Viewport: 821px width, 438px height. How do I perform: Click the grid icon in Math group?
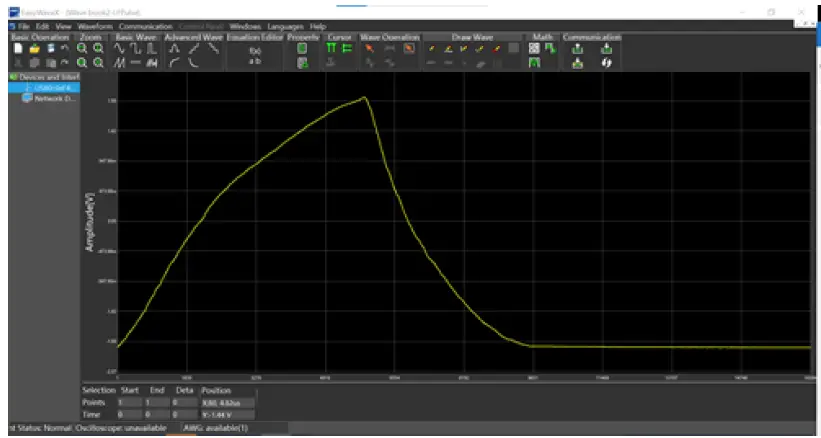(x=534, y=49)
